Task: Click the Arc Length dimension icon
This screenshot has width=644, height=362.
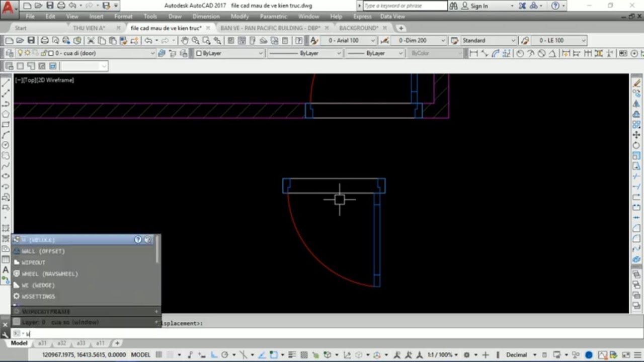Action: click(x=496, y=53)
